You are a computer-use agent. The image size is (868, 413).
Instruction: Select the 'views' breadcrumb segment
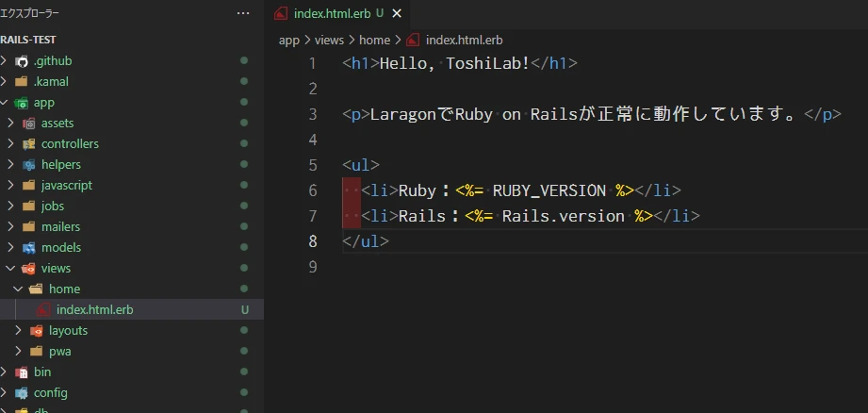(x=329, y=41)
